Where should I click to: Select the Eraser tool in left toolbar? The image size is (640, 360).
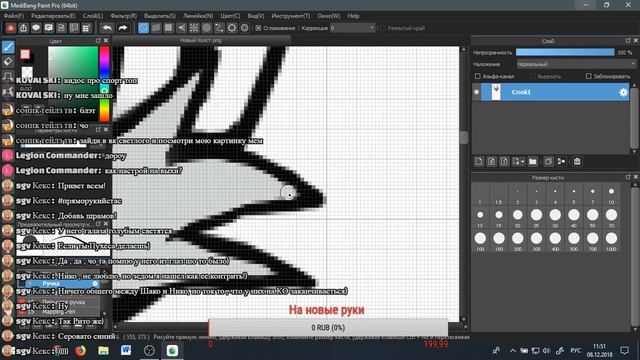pyautogui.click(x=8, y=62)
